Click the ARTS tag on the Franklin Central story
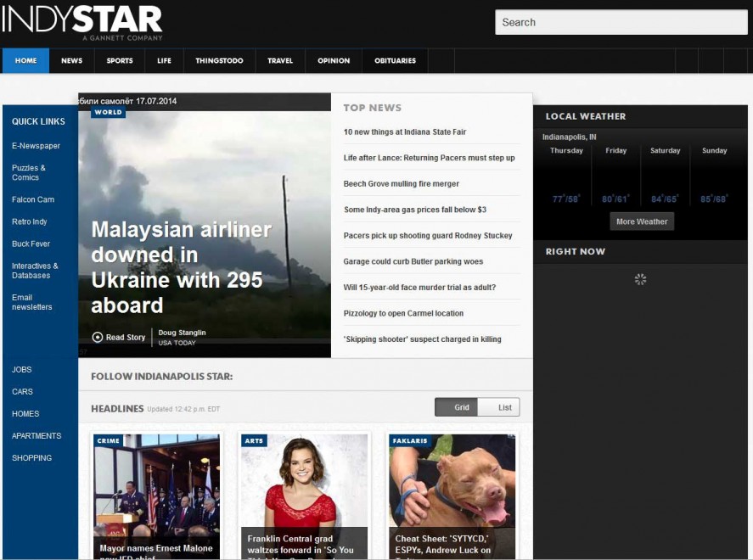This screenshot has height=560, width=753. pyautogui.click(x=254, y=440)
